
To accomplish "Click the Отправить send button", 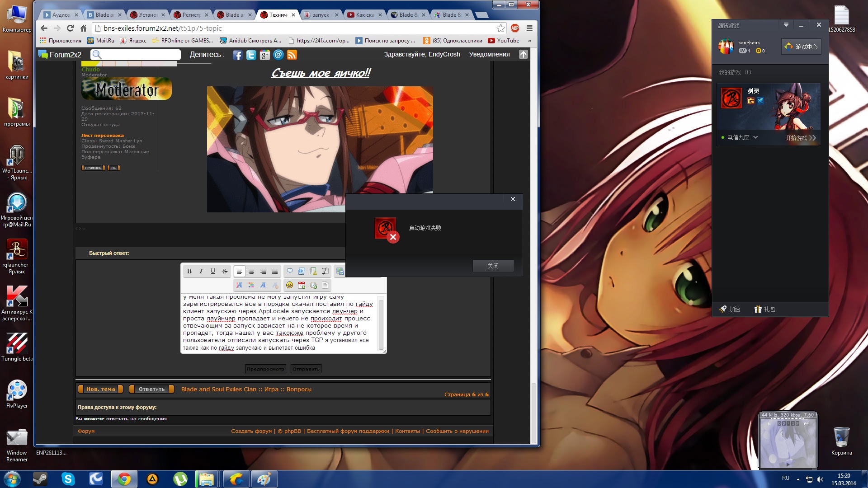I will (306, 369).
